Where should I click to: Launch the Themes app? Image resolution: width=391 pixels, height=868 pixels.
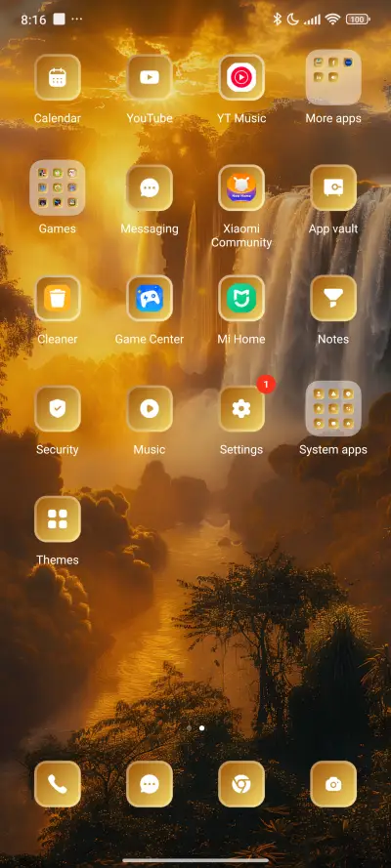(57, 518)
